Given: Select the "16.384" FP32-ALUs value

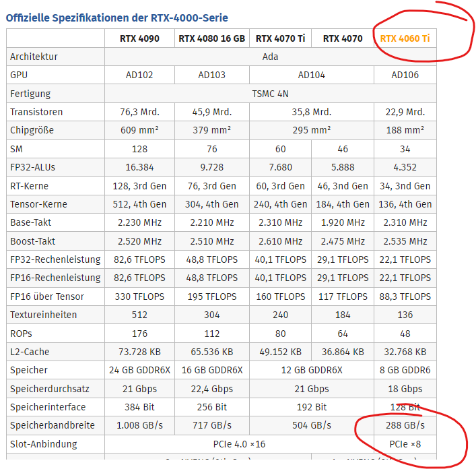Looking at the screenshot, I should pos(139,167).
